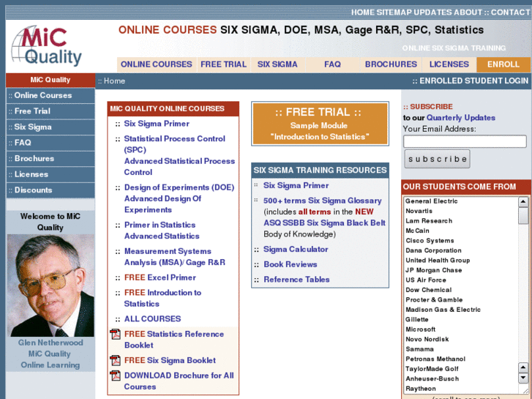The width and height of the screenshot is (532, 399).
Task: Click the Home breadcrumb
Action: 114,81
